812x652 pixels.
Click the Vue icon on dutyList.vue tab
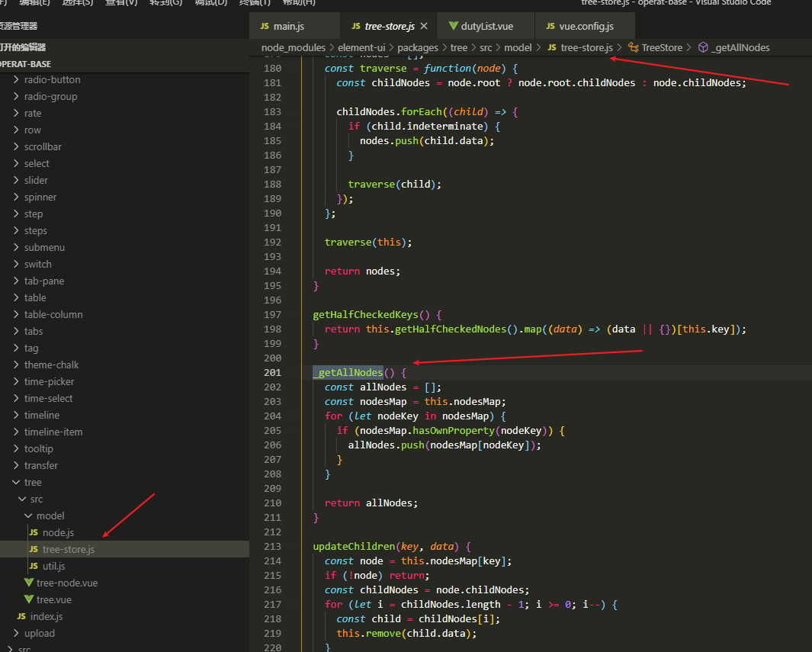coord(454,26)
